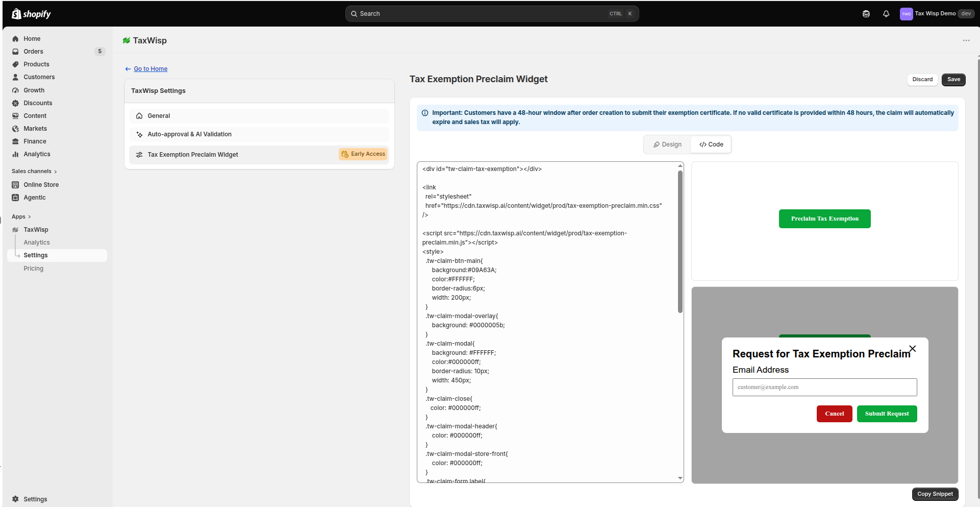The width and height of the screenshot is (980, 507).
Task: Expand the Sales channels section
Action: (34, 172)
